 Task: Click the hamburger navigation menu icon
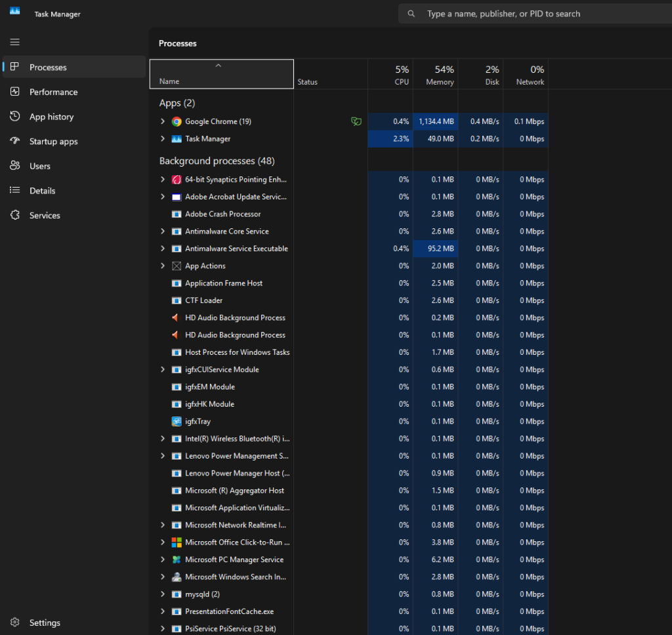(x=14, y=42)
